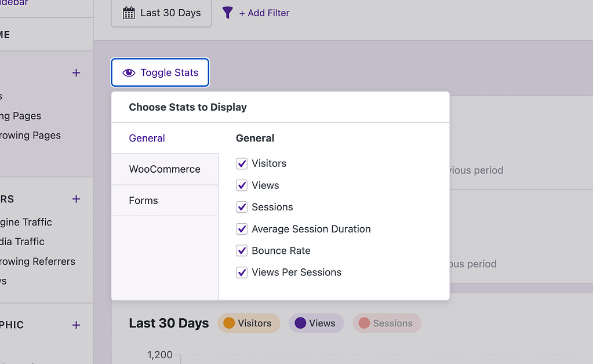Click the orange Visitors legend dot
Image resolution: width=593 pixels, height=364 pixels.
pos(229,323)
